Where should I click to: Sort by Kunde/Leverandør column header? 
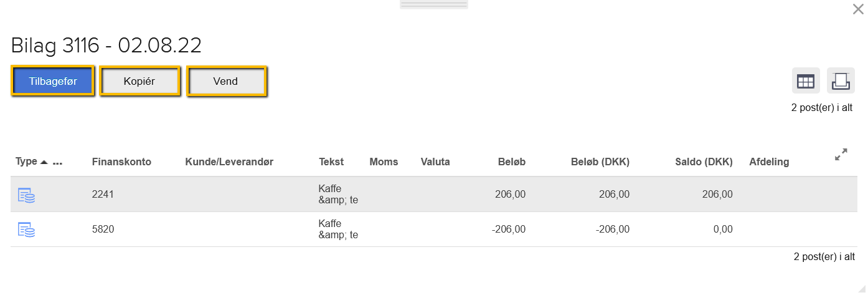pos(229,162)
